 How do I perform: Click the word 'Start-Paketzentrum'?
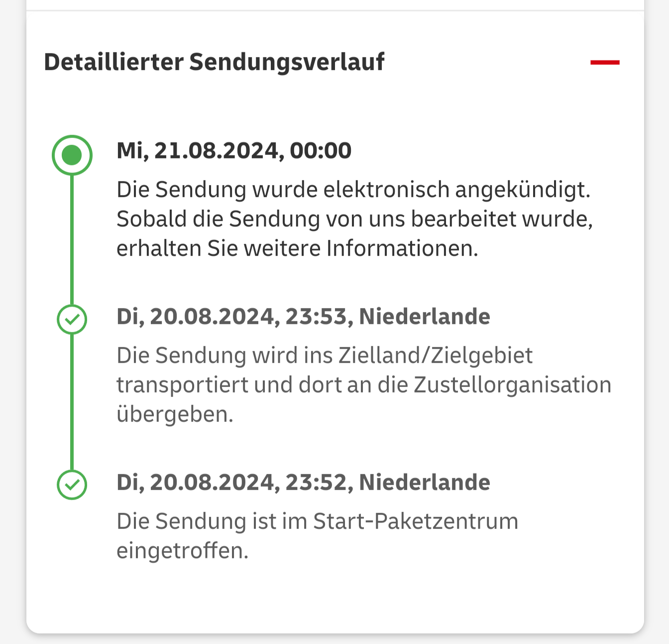[416, 521]
